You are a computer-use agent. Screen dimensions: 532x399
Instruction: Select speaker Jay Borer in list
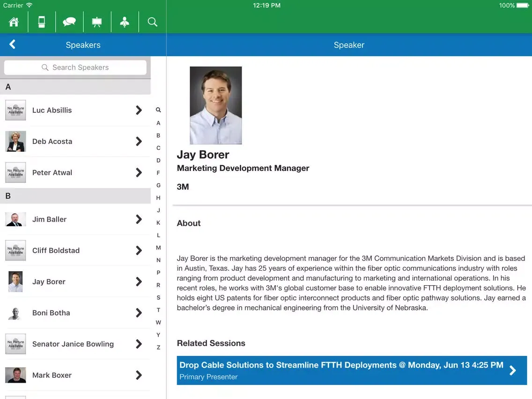point(75,282)
